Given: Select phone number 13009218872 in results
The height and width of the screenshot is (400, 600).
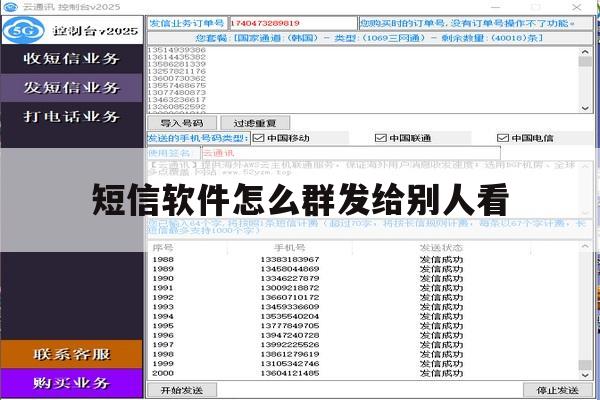Looking at the screenshot, I should pos(290,288).
